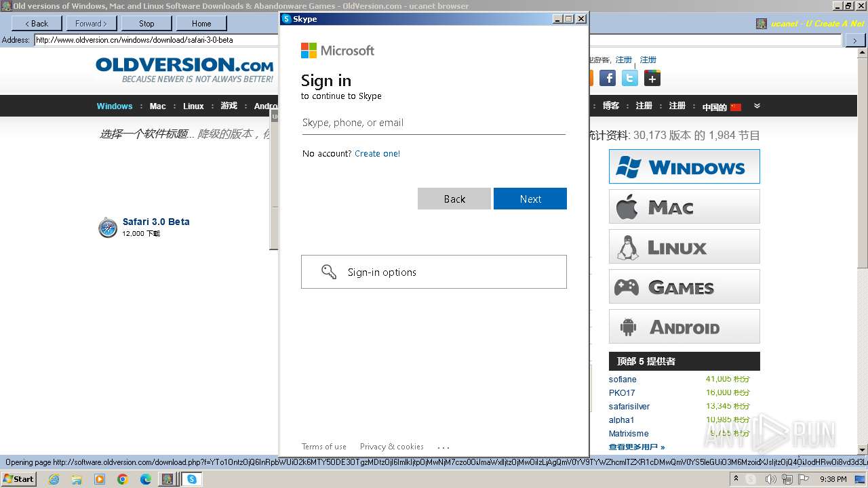Open the Mac nav menu item
Screen dimensions: 868x488
tap(158, 106)
